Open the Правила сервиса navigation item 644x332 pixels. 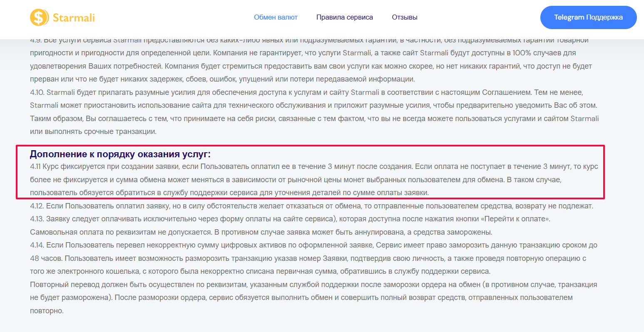click(345, 17)
